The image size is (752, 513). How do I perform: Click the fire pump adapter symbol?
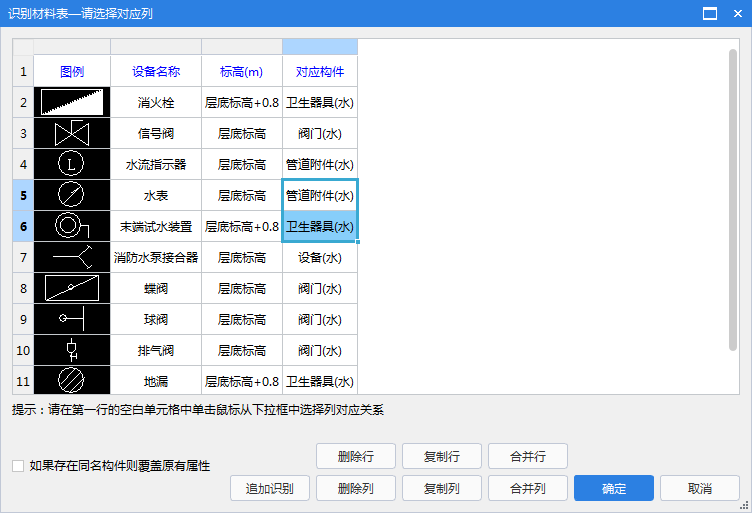[x=72, y=257]
